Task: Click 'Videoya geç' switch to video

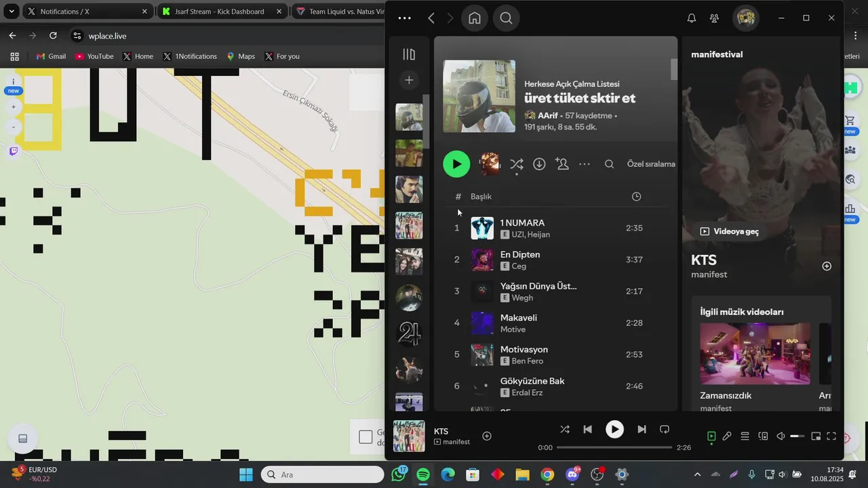Action: [730, 231]
